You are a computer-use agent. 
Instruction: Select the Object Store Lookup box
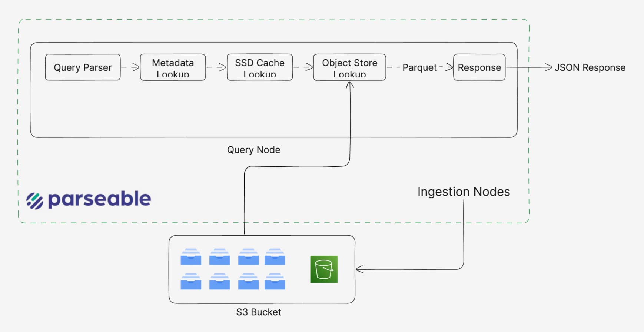pos(349,67)
